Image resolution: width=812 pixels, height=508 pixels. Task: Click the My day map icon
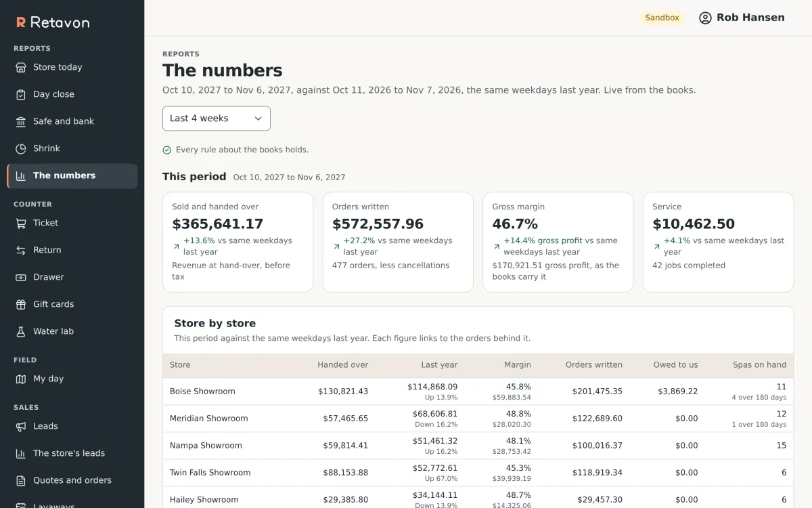click(21, 379)
